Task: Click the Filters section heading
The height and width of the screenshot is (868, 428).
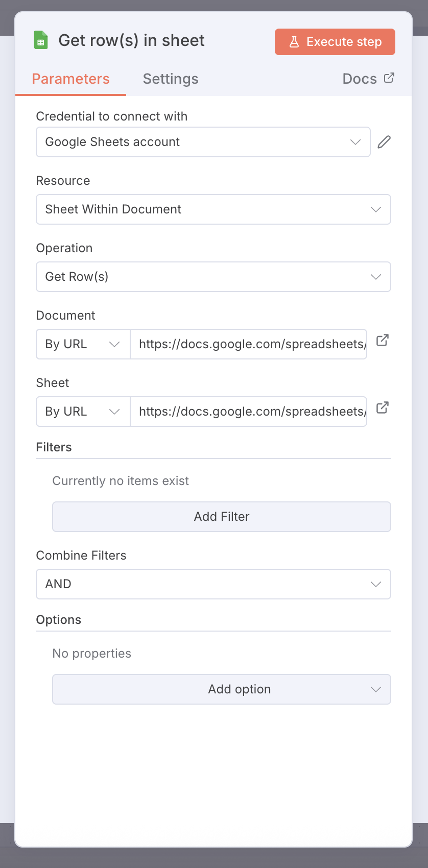Action: click(54, 447)
